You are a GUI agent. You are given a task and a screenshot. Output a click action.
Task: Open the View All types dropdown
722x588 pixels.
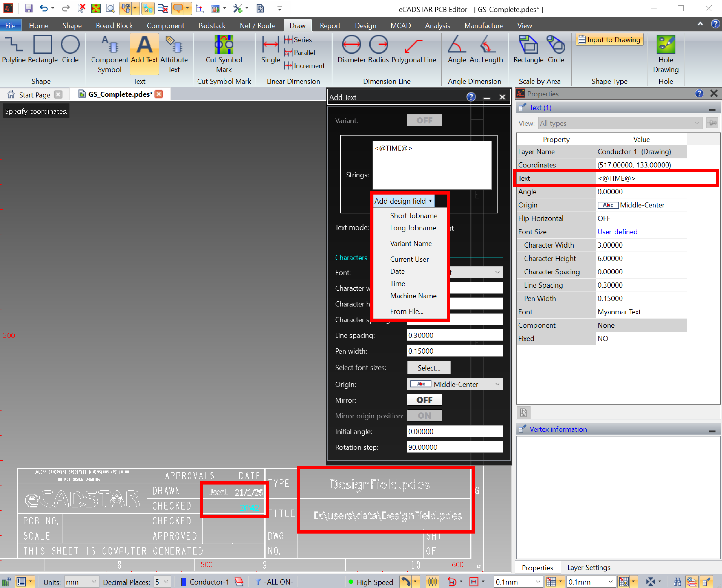point(620,123)
